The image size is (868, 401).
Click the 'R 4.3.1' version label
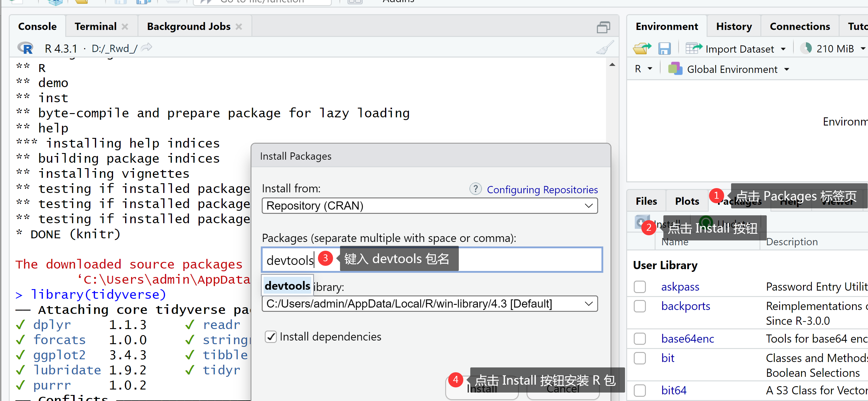coord(61,49)
